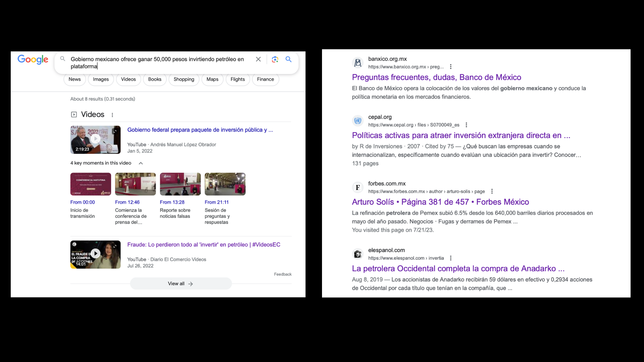Viewport: 644px width, 362px height.
Task: Click the View all button
Action: (181, 284)
